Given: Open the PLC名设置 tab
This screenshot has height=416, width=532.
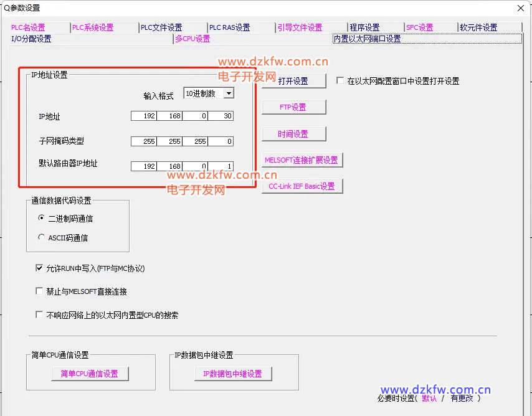Looking at the screenshot, I should pyautogui.click(x=28, y=27).
